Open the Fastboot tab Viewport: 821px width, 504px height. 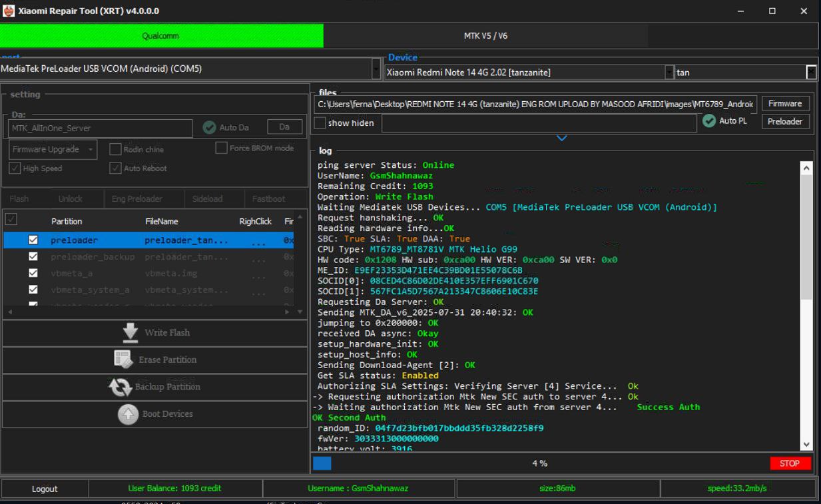tap(269, 198)
